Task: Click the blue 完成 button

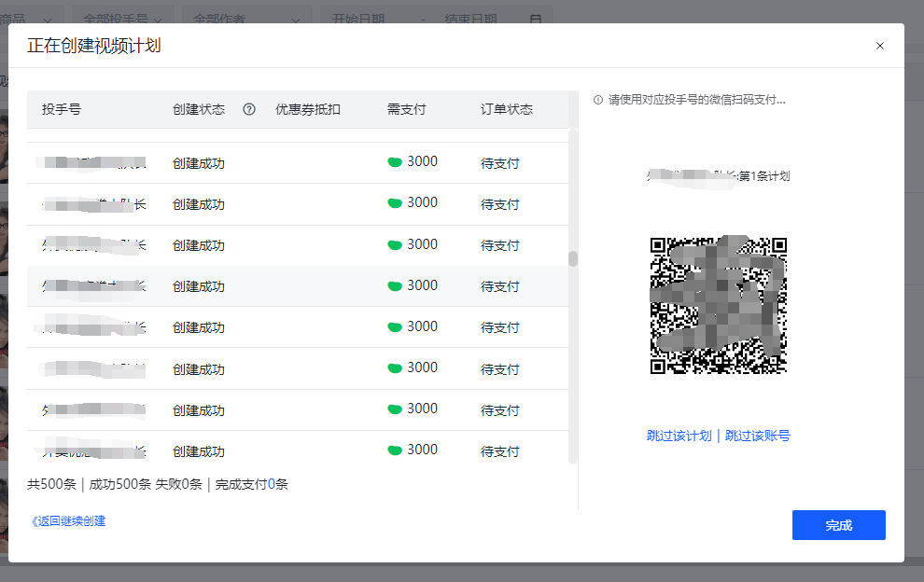Action: click(838, 525)
